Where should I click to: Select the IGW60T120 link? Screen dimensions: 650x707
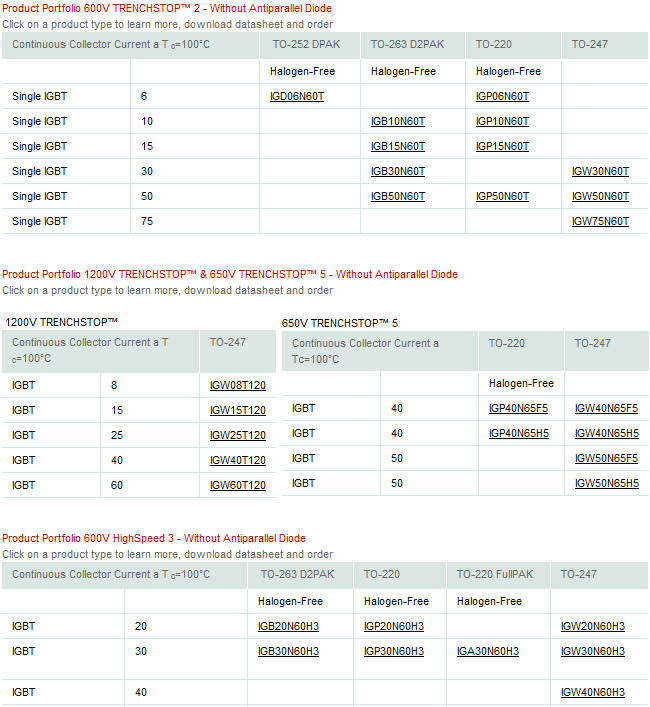point(238,485)
